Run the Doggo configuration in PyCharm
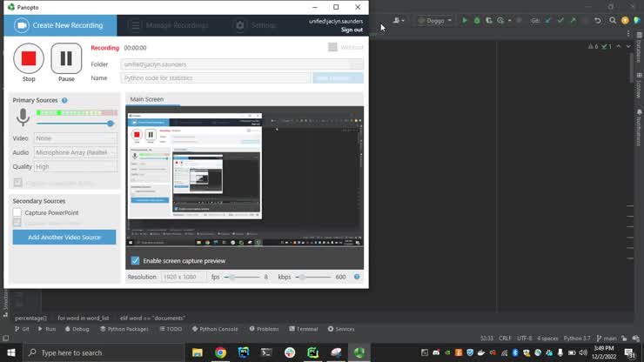Image resolution: width=644 pixels, height=362 pixels. [465, 20]
